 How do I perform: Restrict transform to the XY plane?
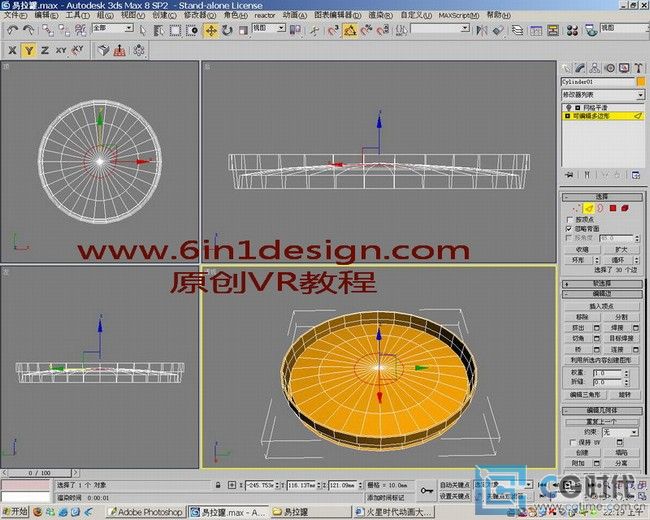pyautogui.click(x=61, y=51)
